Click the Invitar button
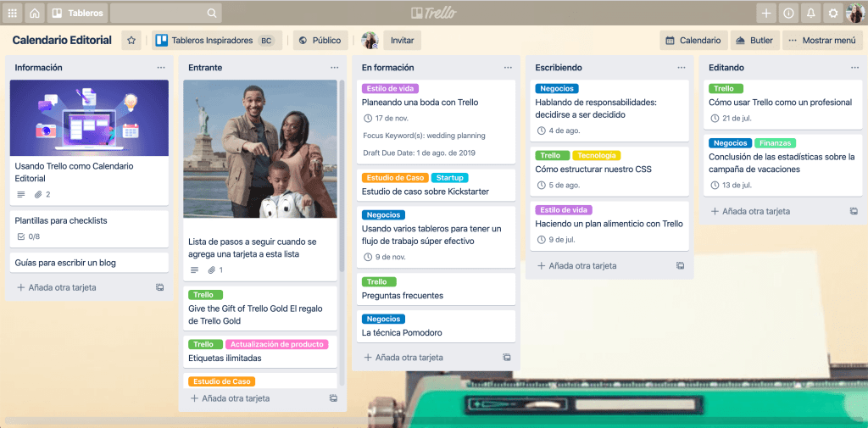 coord(402,40)
